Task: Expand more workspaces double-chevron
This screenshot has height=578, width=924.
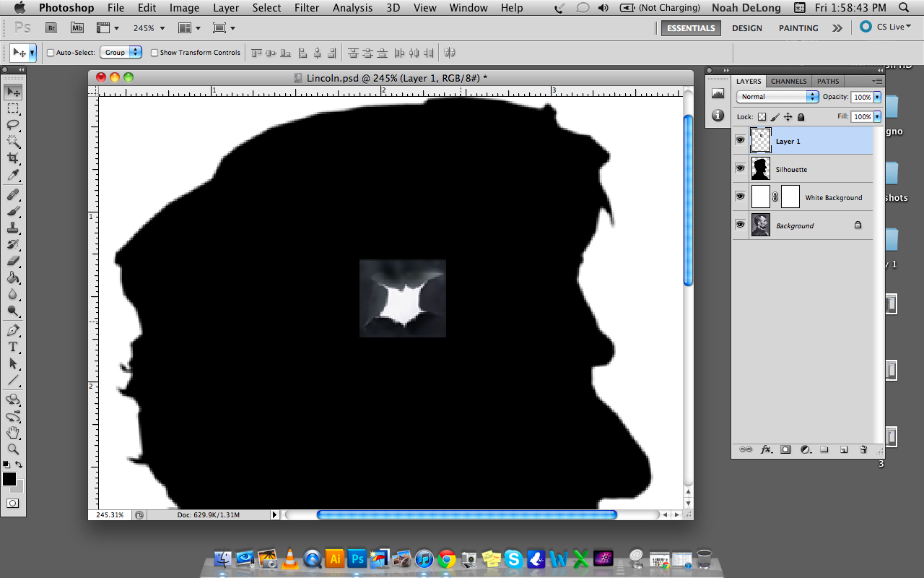Action: coord(837,28)
